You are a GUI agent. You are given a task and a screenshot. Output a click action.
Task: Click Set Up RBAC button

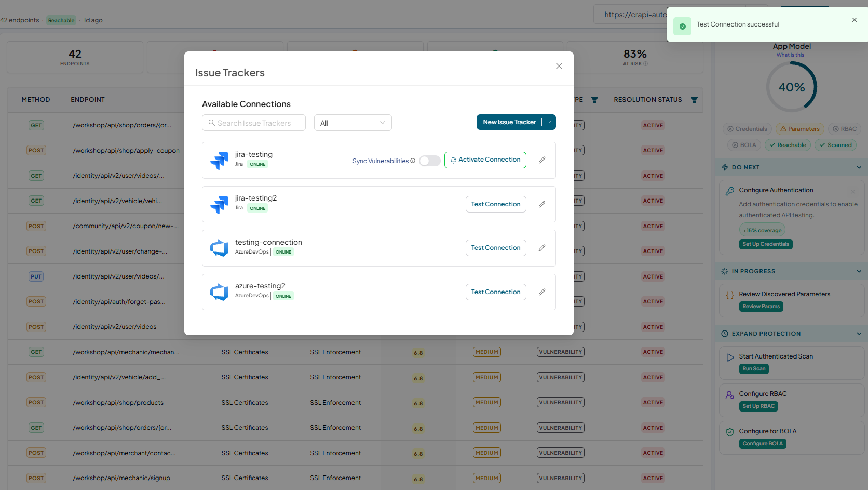(x=758, y=406)
